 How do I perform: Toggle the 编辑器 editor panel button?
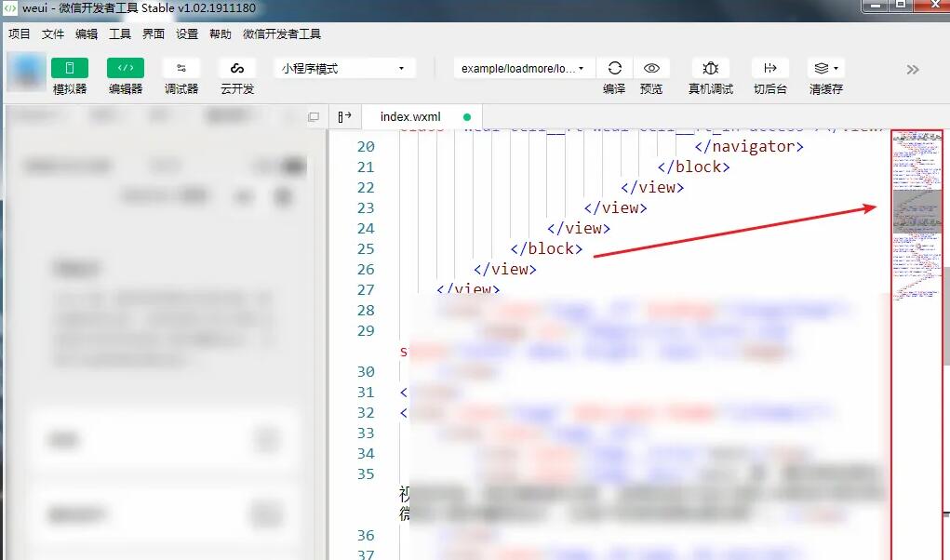coord(126,68)
